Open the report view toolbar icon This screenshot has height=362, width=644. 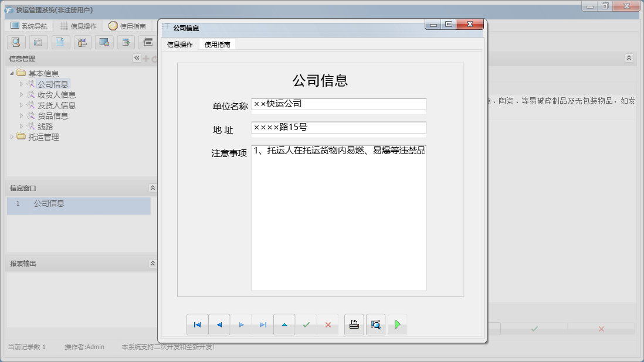[x=38, y=42]
